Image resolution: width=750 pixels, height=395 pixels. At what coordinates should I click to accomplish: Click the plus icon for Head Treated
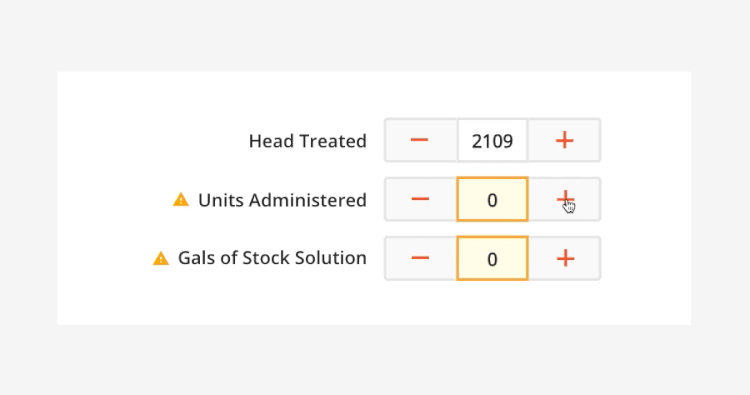click(564, 140)
